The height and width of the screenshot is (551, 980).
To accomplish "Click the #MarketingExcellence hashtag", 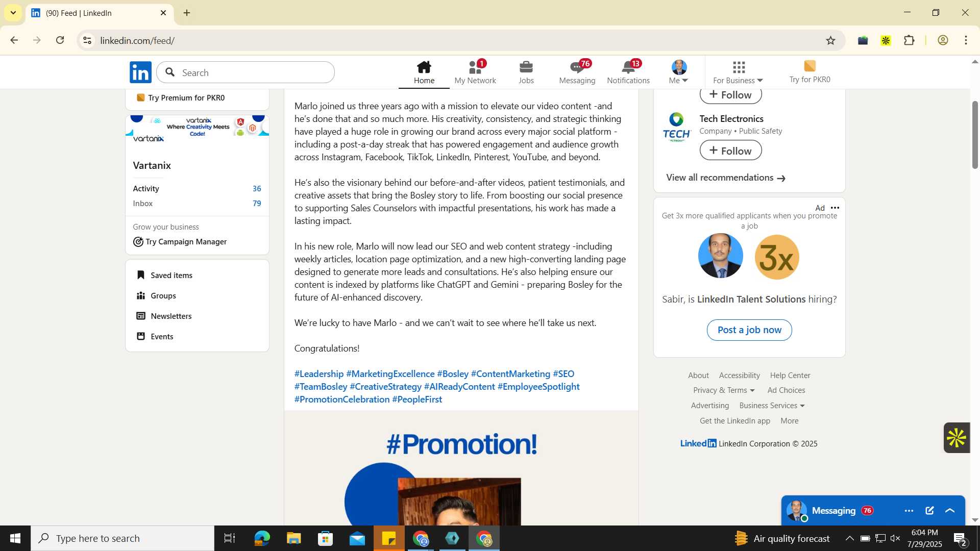I will [390, 374].
